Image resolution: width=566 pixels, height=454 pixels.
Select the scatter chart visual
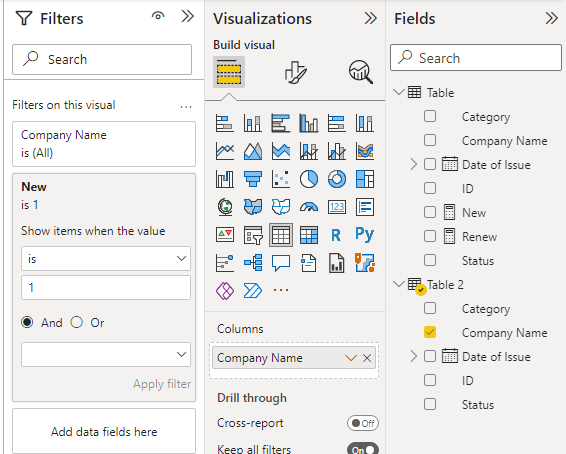281,179
